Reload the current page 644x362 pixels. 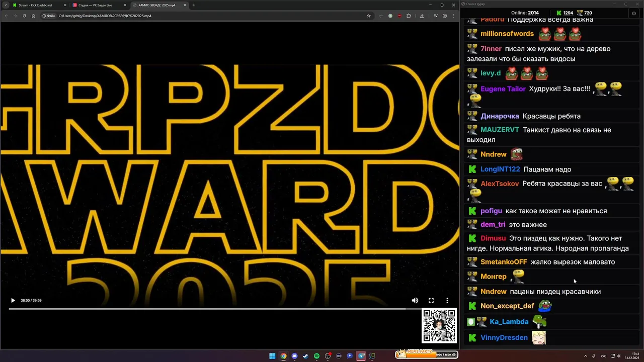24,16
